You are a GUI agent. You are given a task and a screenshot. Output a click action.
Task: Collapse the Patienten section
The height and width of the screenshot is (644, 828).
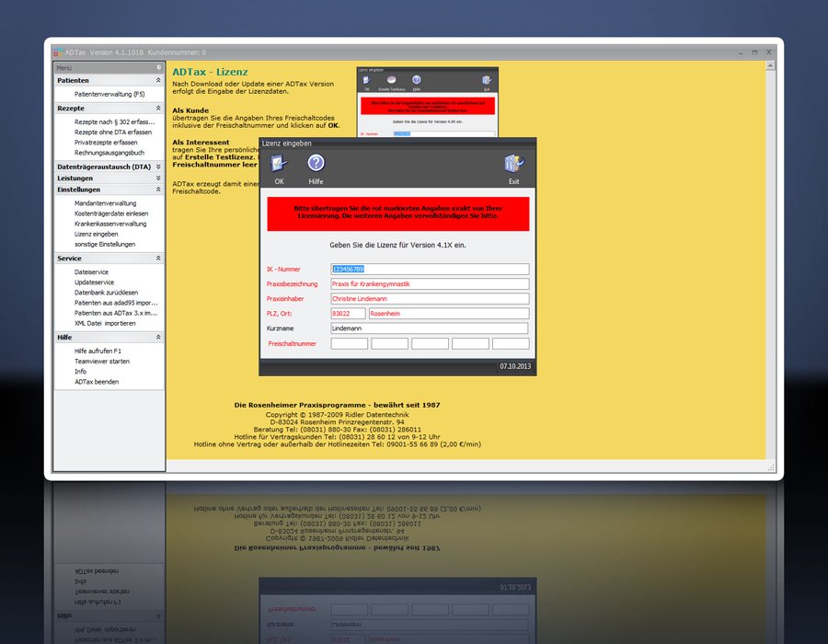point(158,80)
